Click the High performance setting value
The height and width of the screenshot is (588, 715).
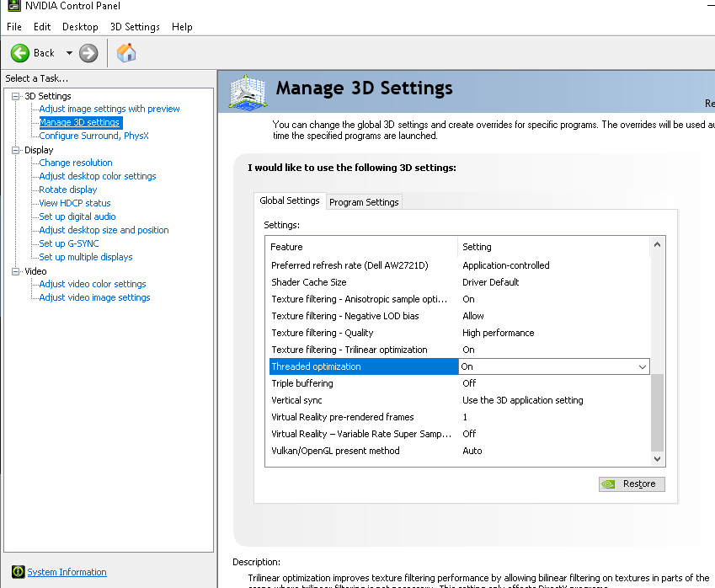[x=498, y=333]
